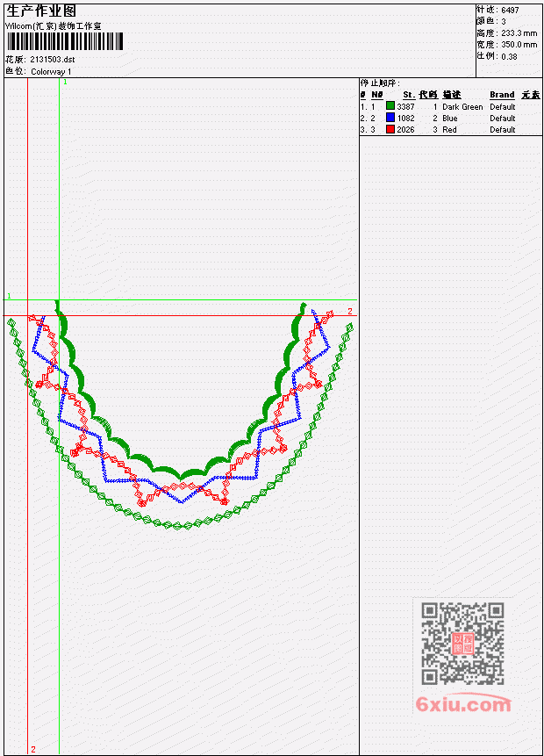
Task: Select stitch count 2026 in row 3
Action: tap(405, 130)
